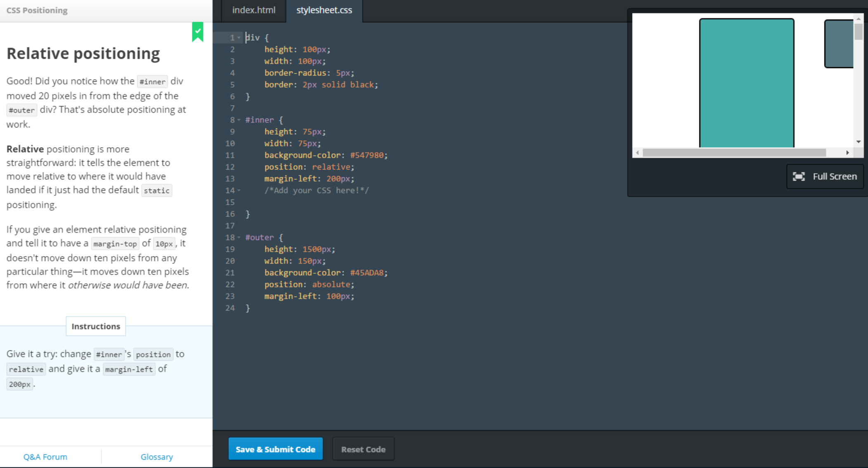
Task: Click the Full Screen expand icon
Action: pos(799,176)
